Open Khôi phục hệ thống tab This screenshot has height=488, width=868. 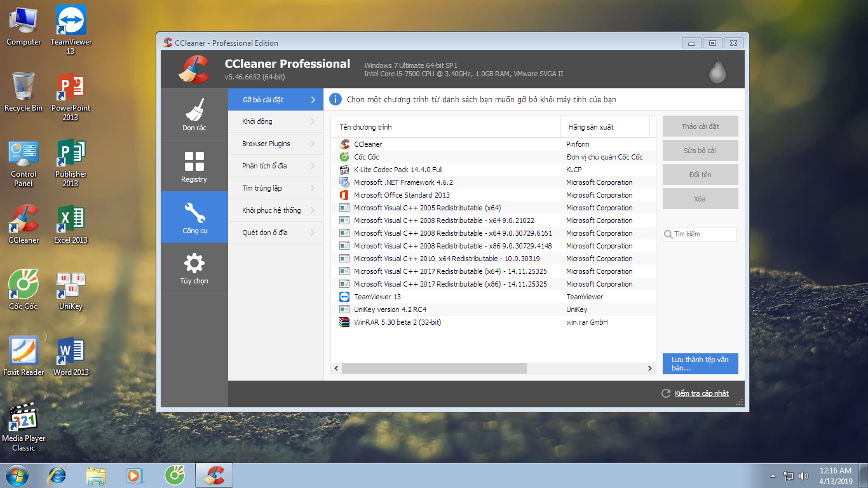(x=276, y=210)
